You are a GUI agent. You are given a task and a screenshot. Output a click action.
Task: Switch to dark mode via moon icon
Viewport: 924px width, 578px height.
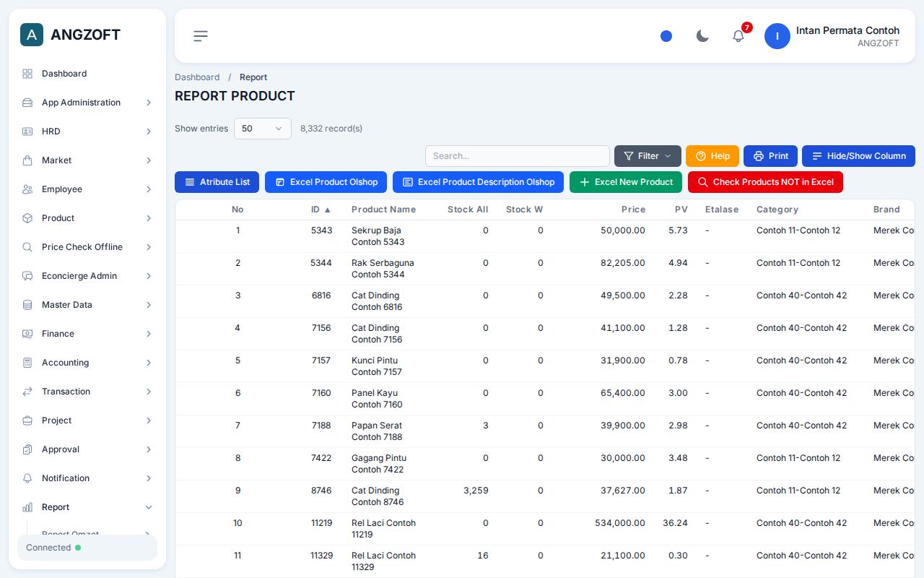pyautogui.click(x=702, y=36)
